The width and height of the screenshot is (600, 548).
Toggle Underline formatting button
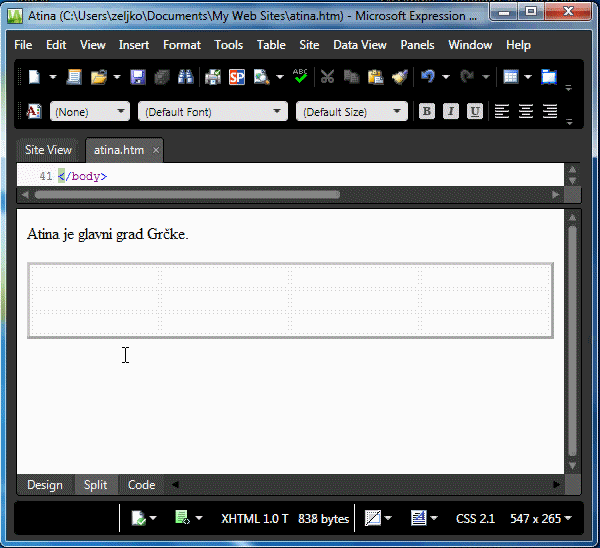coord(474,111)
